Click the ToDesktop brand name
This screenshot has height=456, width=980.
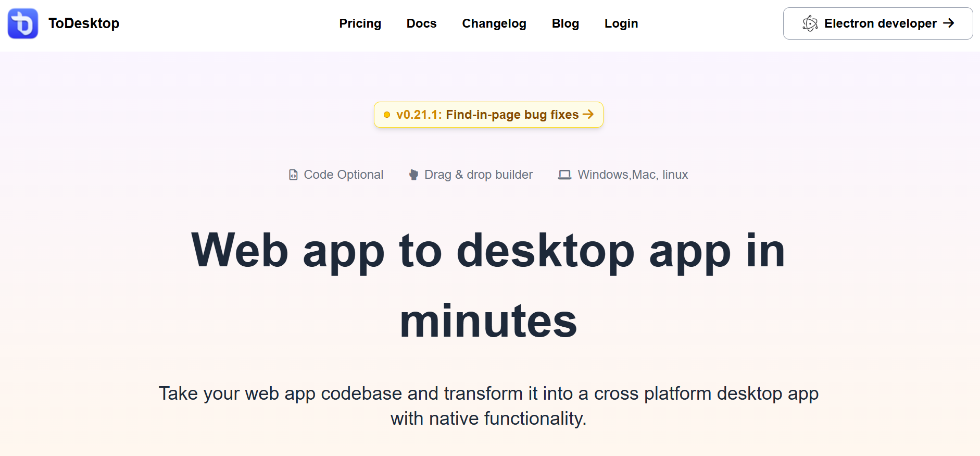[x=84, y=23]
